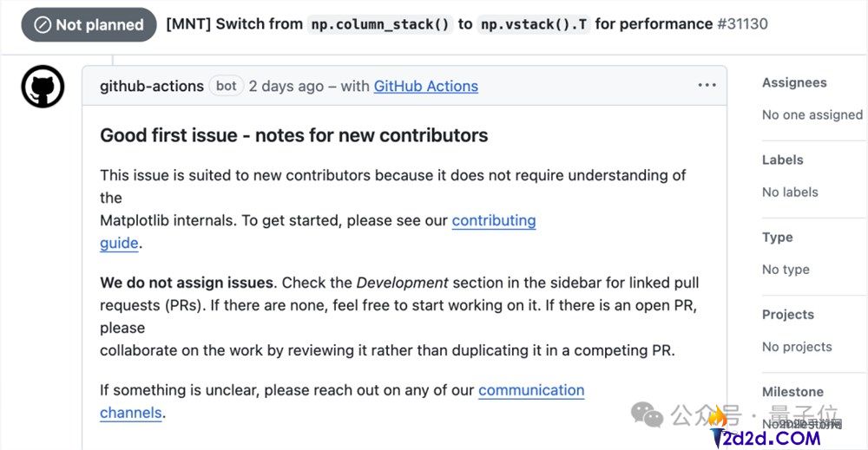Screen dimensions: 868x450
Task: Open the github-actions user profile link
Action: (152, 86)
